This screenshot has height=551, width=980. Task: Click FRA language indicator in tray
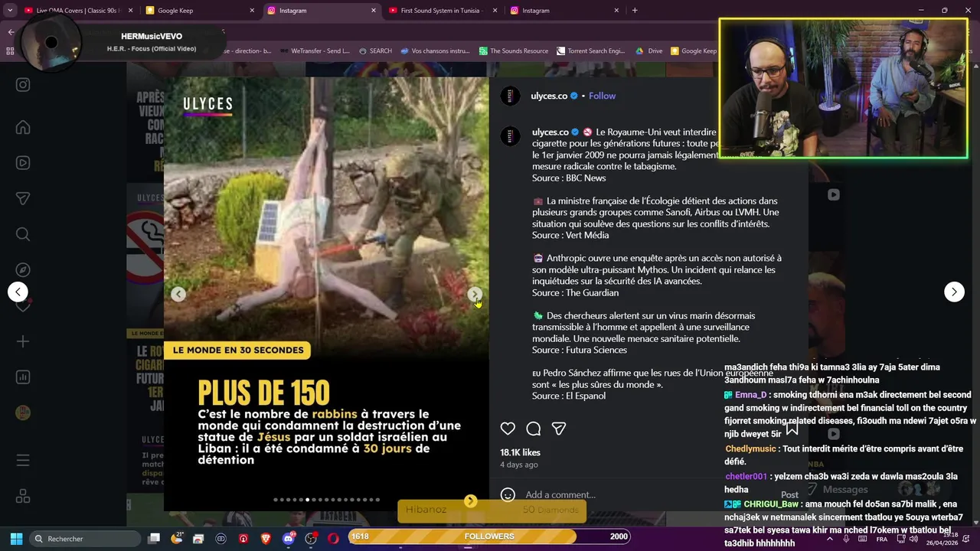tap(881, 540)
